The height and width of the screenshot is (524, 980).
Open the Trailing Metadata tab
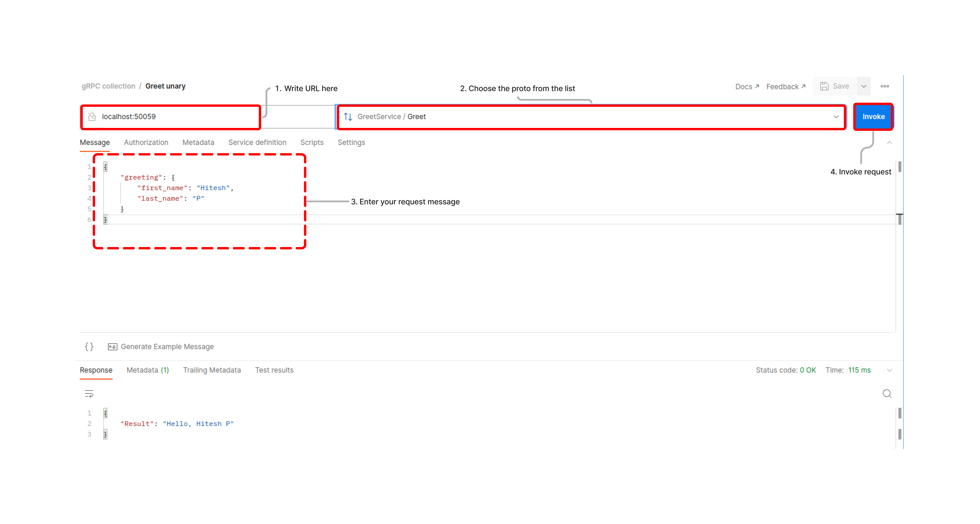point(212,370)
